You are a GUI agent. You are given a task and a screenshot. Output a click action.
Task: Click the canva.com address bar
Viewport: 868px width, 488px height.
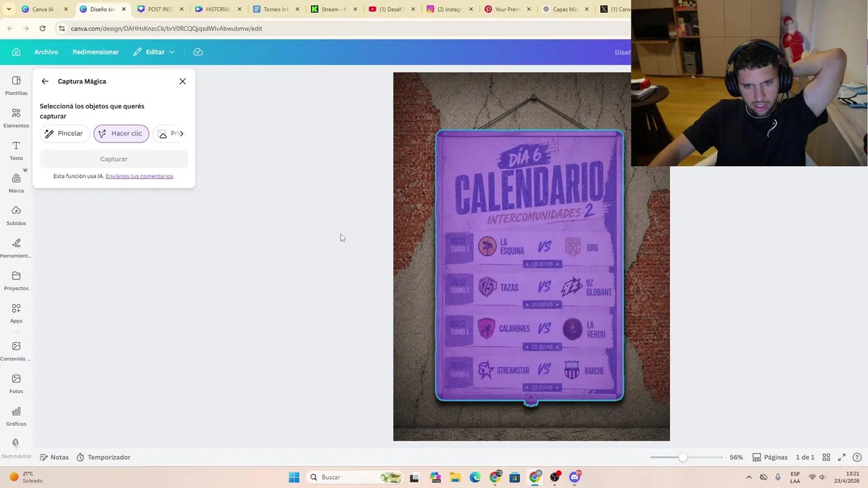[x=339, y=28]
